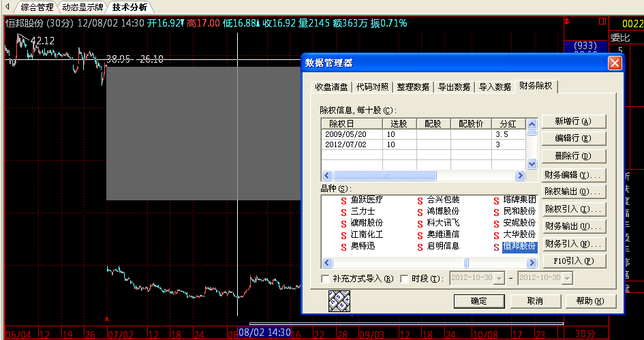This screenshot has height=340, width=644.
Task: Enable 补充方式导入 checkbox
Action: tap(325, 279)
